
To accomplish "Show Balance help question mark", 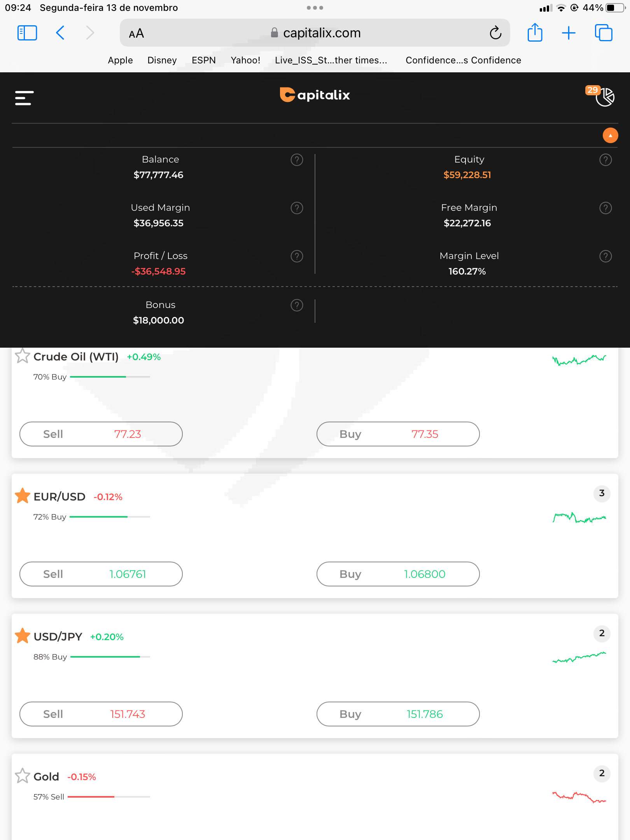I will (297, 160).
